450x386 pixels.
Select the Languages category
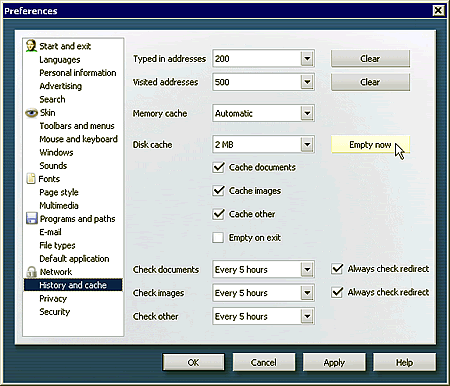(x=60, y=60)
